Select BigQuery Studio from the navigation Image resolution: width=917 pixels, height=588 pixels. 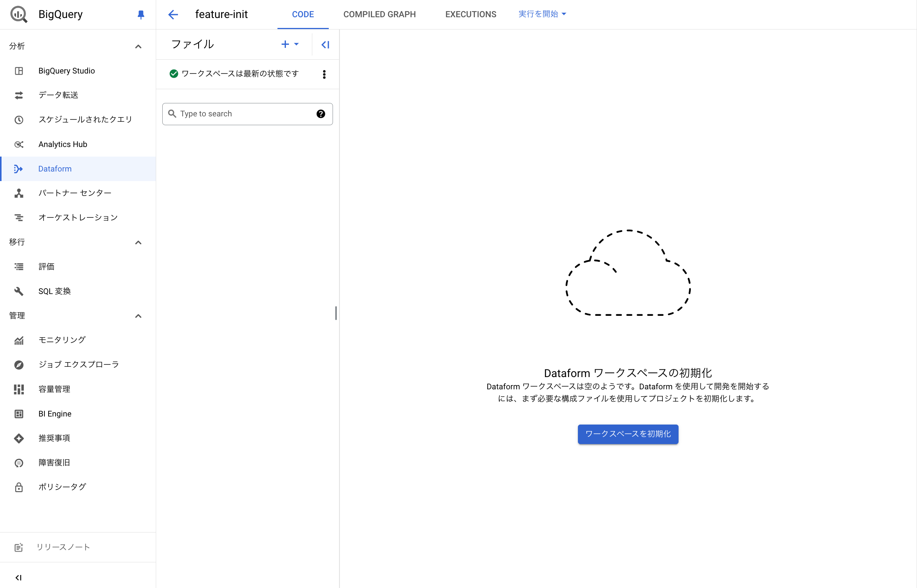coord(66,70)
